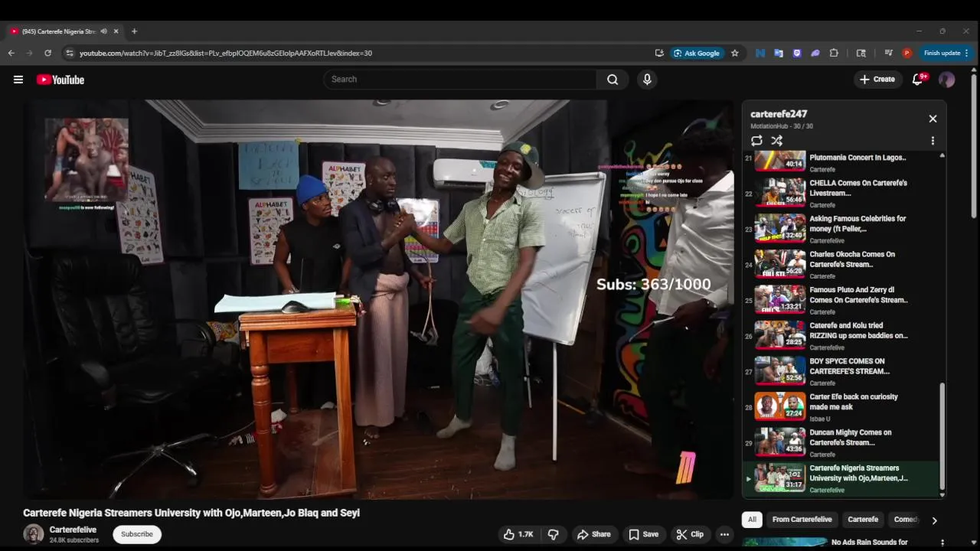Open the YouTube hamburger guide menu
The width and height of the screenshot is (980, 551).
pyautogui.click(x=18, y=80)
